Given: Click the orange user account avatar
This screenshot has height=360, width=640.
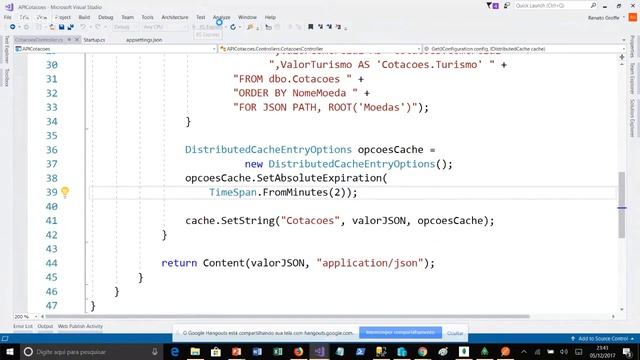Looking at the screenshot, I should (633, 17).
